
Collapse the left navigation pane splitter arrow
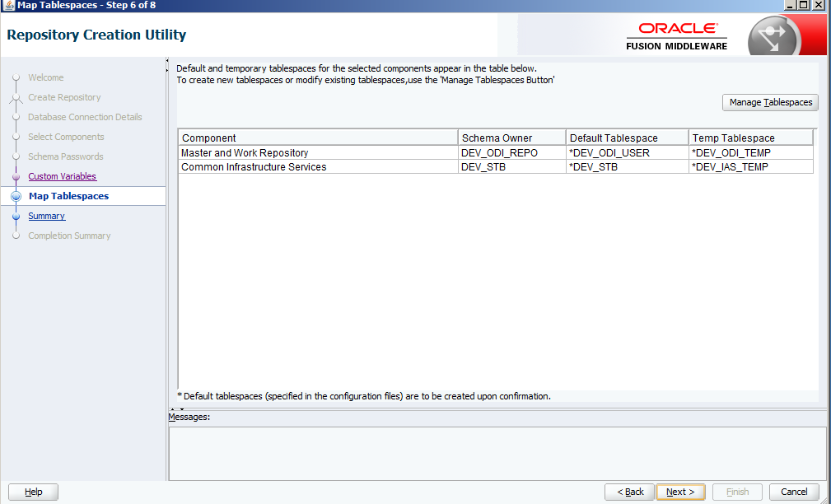pos(168,62)
